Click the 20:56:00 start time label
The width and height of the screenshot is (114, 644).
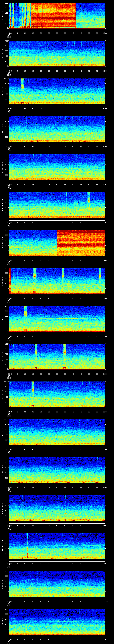(9, 487)
